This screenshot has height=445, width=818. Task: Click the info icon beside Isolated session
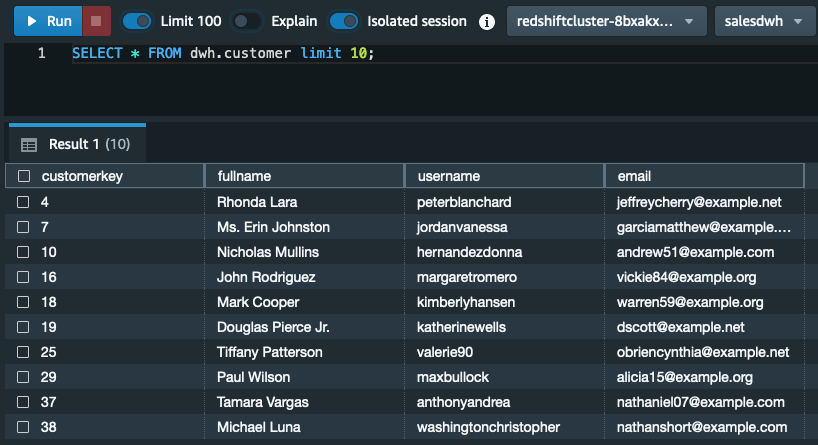pyautogui.click(x=487, y=22)
